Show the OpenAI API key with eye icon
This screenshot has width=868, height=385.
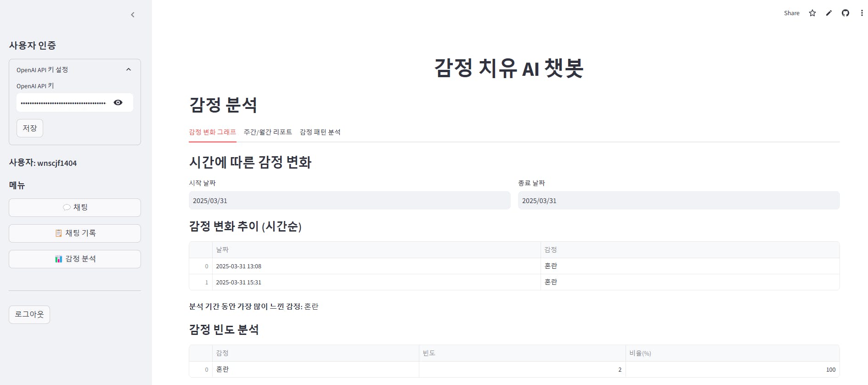(118, 102)
